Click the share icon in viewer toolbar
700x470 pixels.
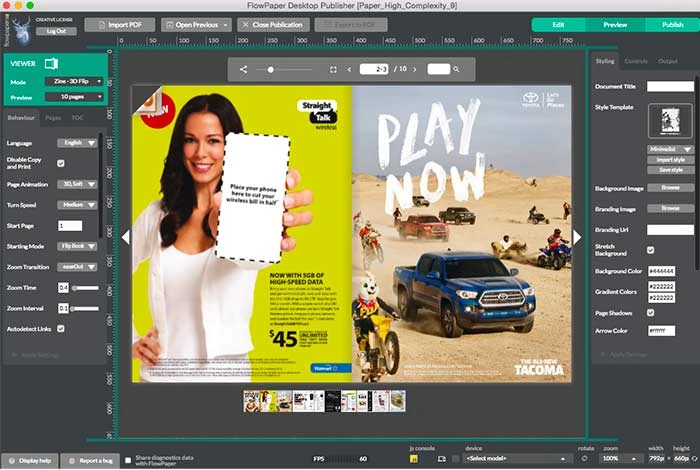click(243, 70)
